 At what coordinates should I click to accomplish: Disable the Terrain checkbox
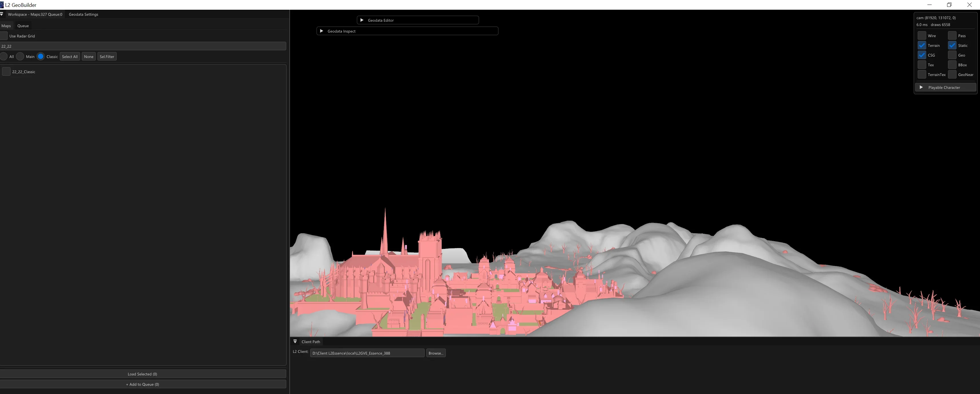click(922, 45)
